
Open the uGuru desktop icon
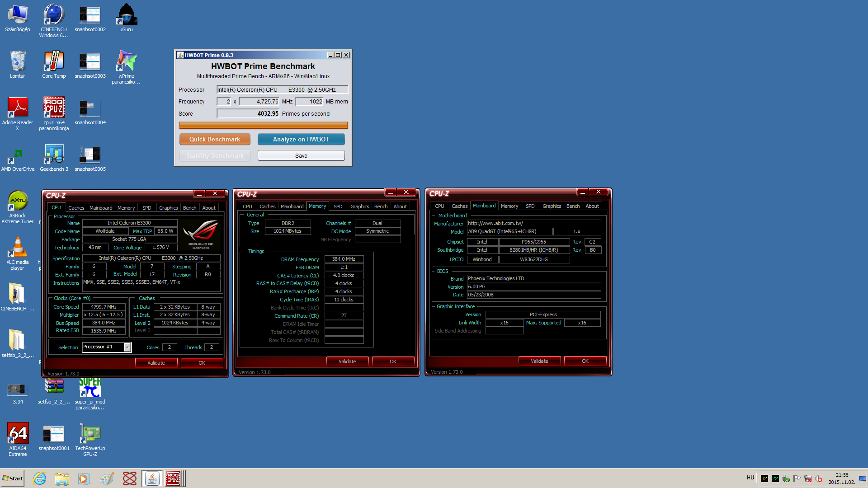tap(126, 18)
